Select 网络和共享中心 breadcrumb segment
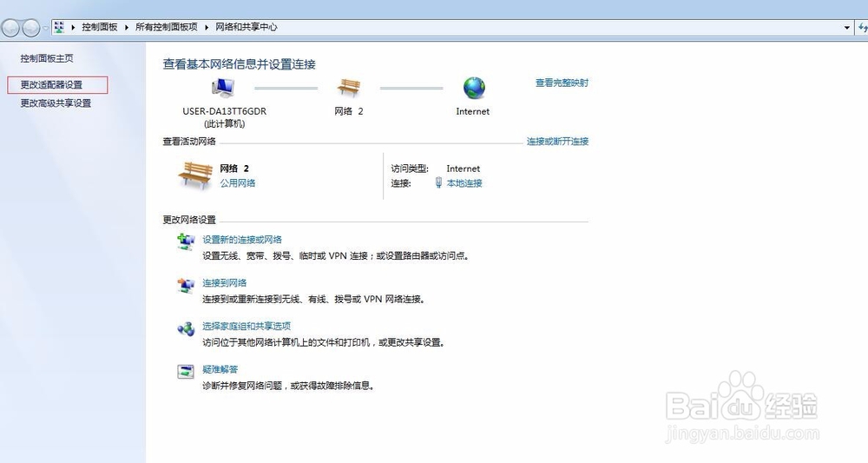 coord(247,27)
